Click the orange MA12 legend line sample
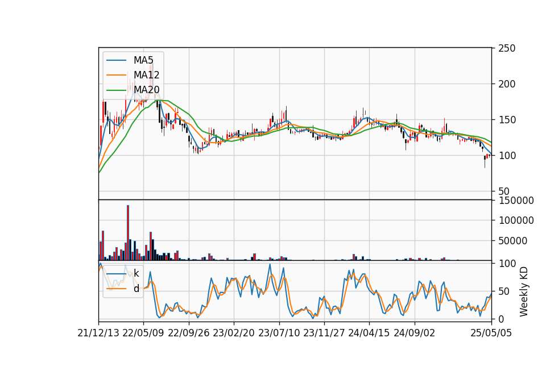Screen dimensions: 546x392 [116, 75]
